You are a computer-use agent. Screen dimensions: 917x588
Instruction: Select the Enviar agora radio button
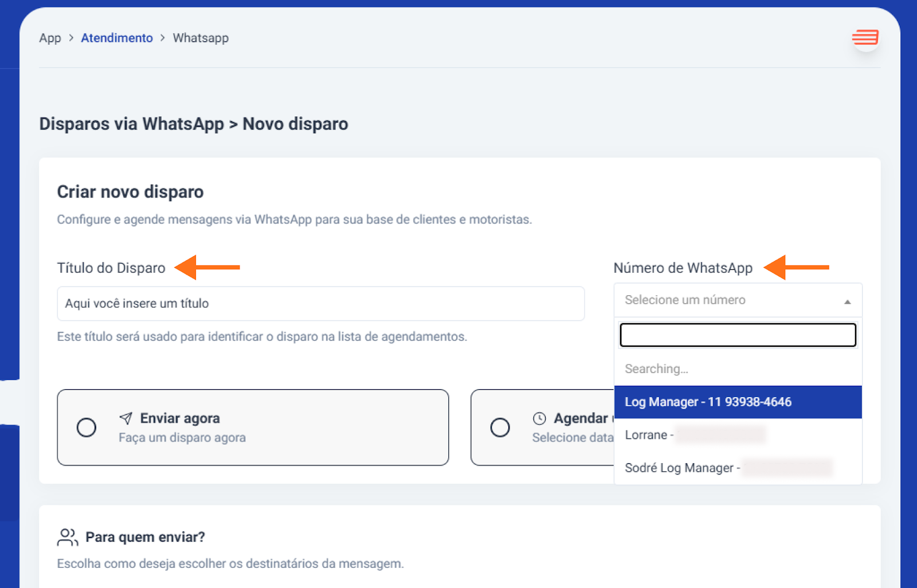pyautogui.click(x=87, y=428)
